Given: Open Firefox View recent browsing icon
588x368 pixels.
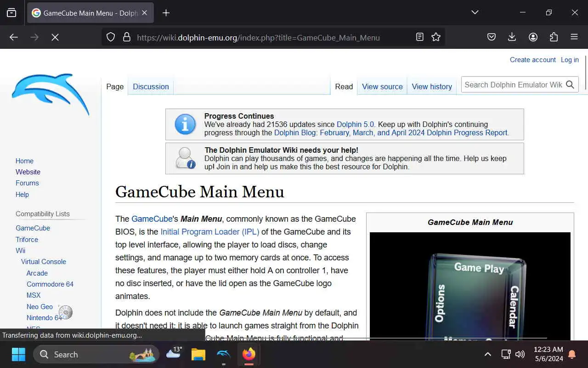Looking at the screenshot, I should click(x=11, y=13).
